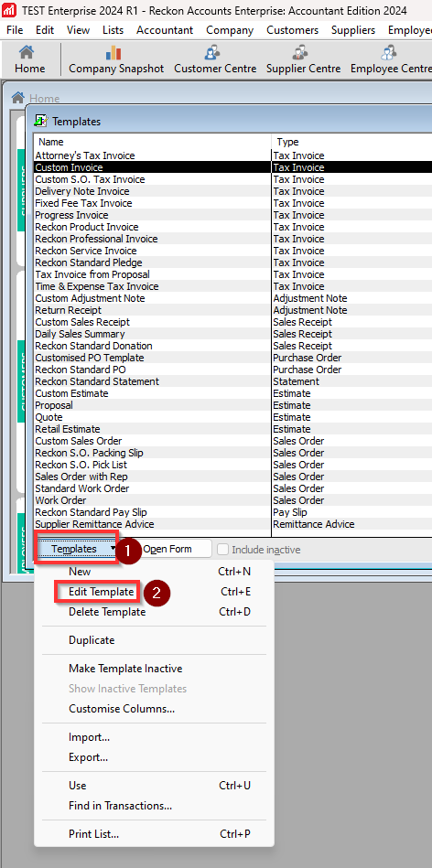This screenshot has width=432, height=868.
Task: Select Supplier Remittance Advice row
Action: point(232,524)
